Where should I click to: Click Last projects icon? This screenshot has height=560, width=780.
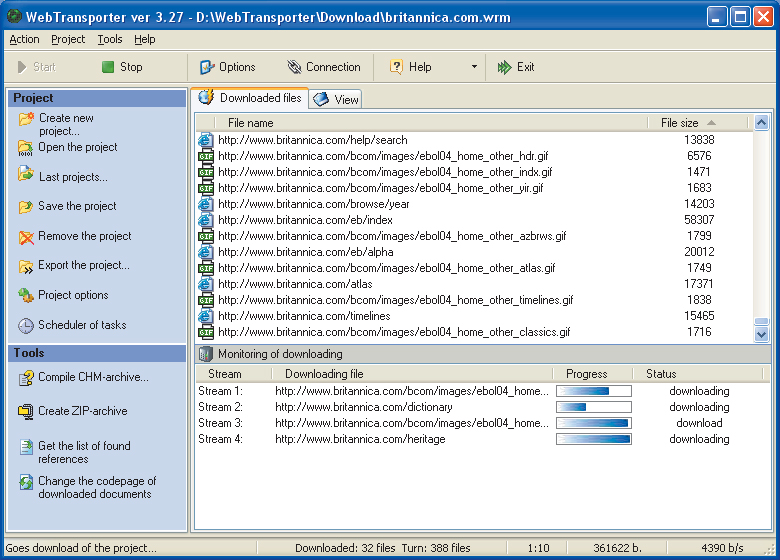[x=25, y=174]
